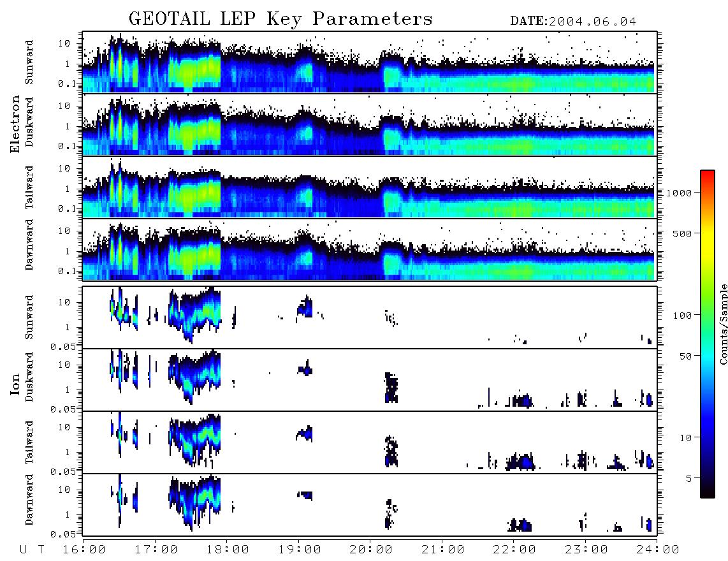The image size is (728, 561).
Task: Select the Electron Duskward spectrogram panel
Action: (x=370, y=124)
